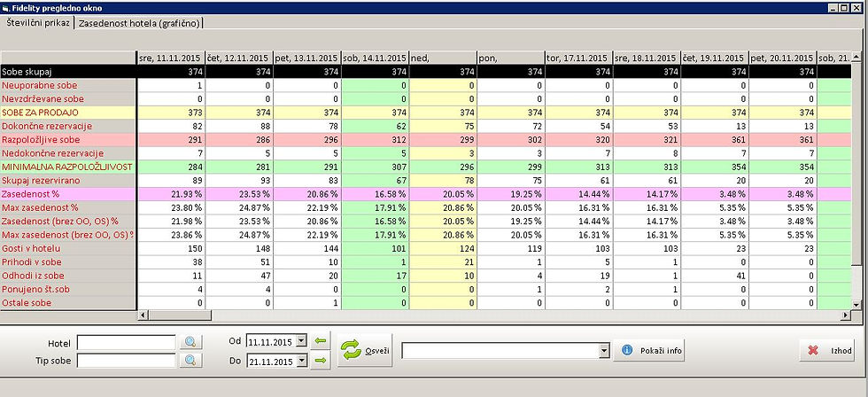Image resolution: width=868 pixels, height=397 pixels.
Task: Click the Hotel search magnifier icon
Action: point(190,342)
